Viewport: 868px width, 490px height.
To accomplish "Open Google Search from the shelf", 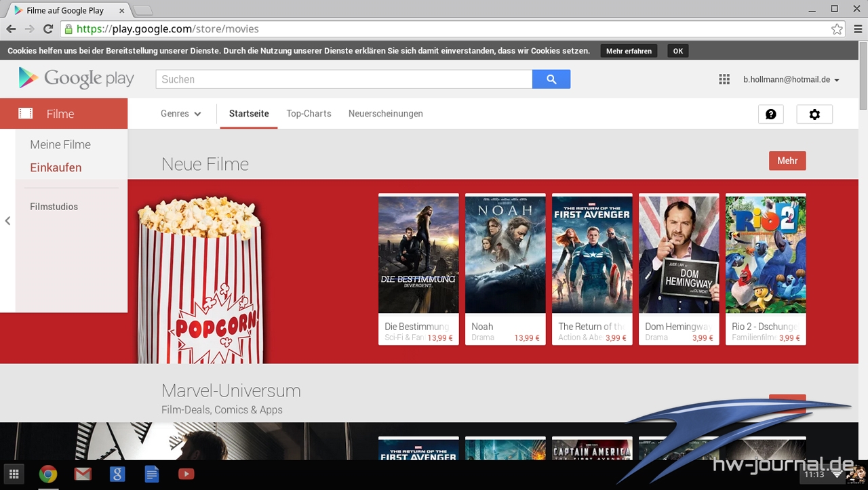I will tap(117, 474).
